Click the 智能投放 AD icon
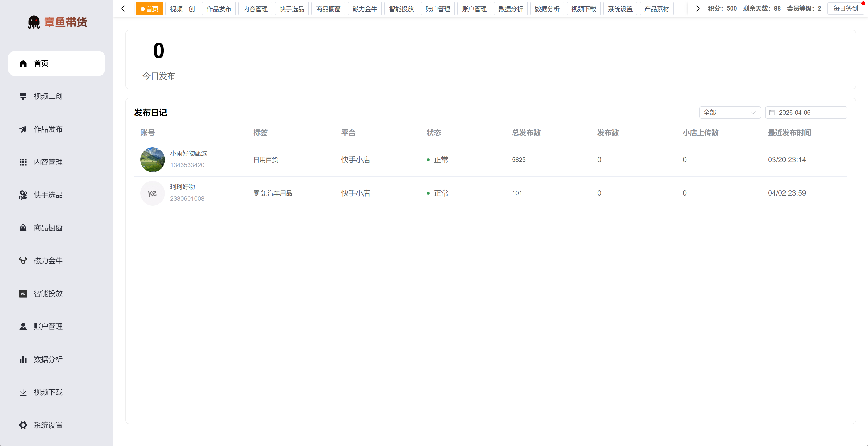The image size is (868, 446). click(x=23, y=294)
